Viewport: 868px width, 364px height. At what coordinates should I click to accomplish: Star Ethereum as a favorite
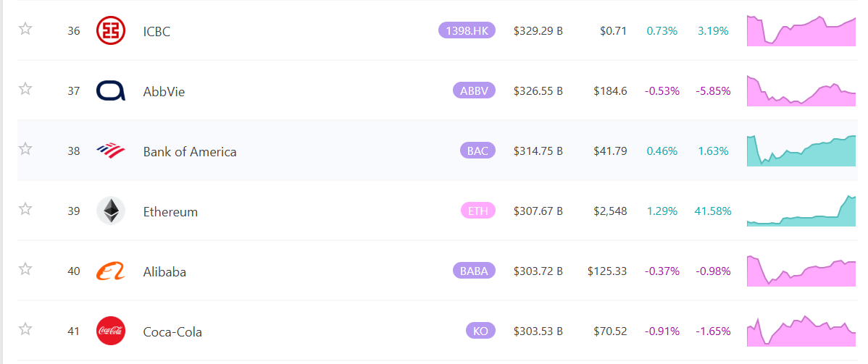(25, 209)
